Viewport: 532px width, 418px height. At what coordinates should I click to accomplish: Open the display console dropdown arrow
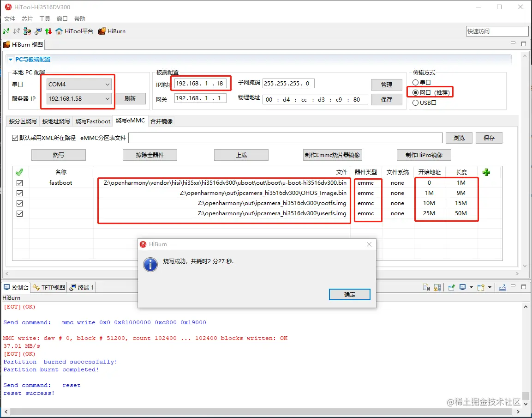[471, 288]
